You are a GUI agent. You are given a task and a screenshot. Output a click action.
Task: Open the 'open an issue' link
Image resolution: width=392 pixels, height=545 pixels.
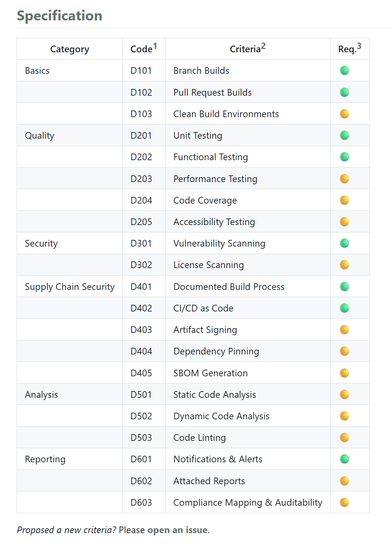(x=177, y=530)
